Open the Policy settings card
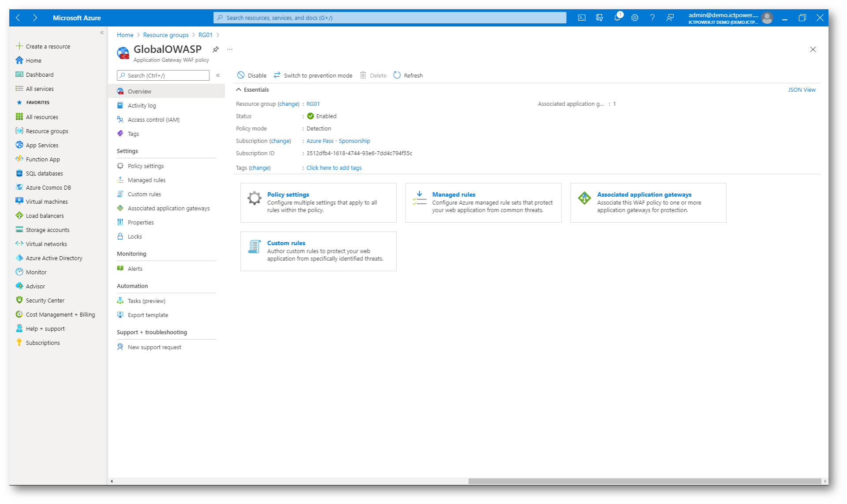 tap(318, 203)
